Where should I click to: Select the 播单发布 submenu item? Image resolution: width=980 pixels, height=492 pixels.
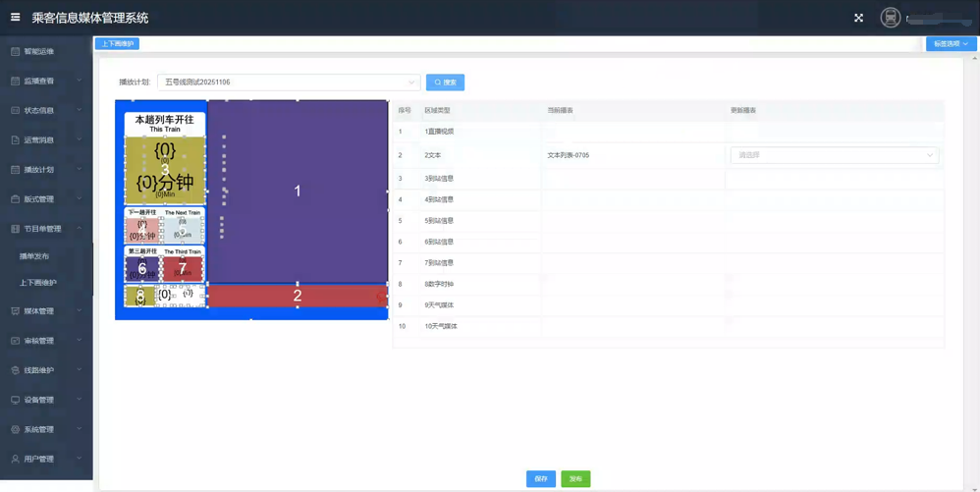[34, 256]
